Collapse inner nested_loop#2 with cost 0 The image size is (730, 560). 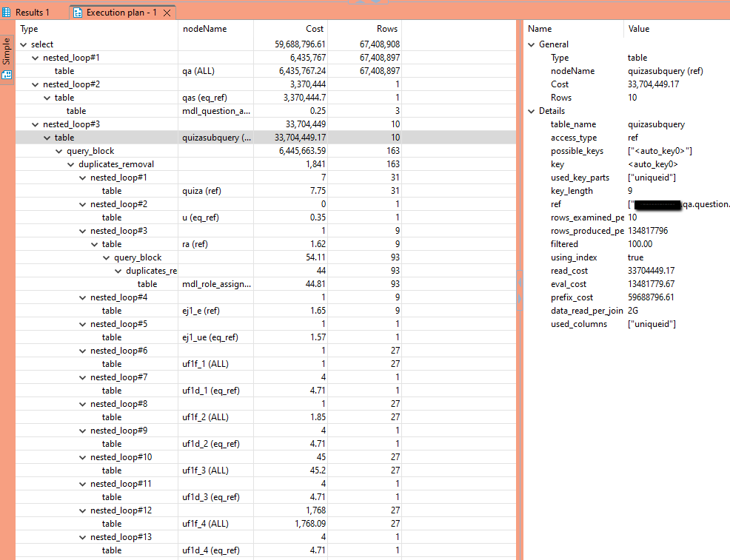click(83, 205)
